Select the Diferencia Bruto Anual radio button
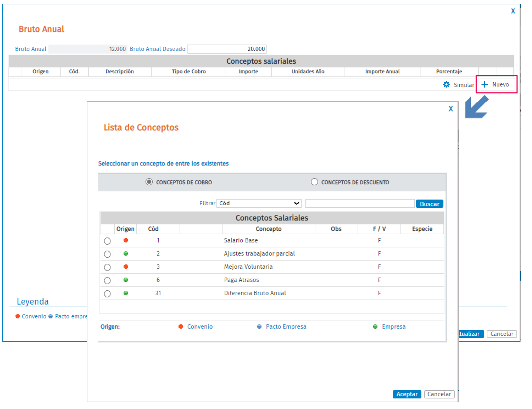 click(107, 294)
